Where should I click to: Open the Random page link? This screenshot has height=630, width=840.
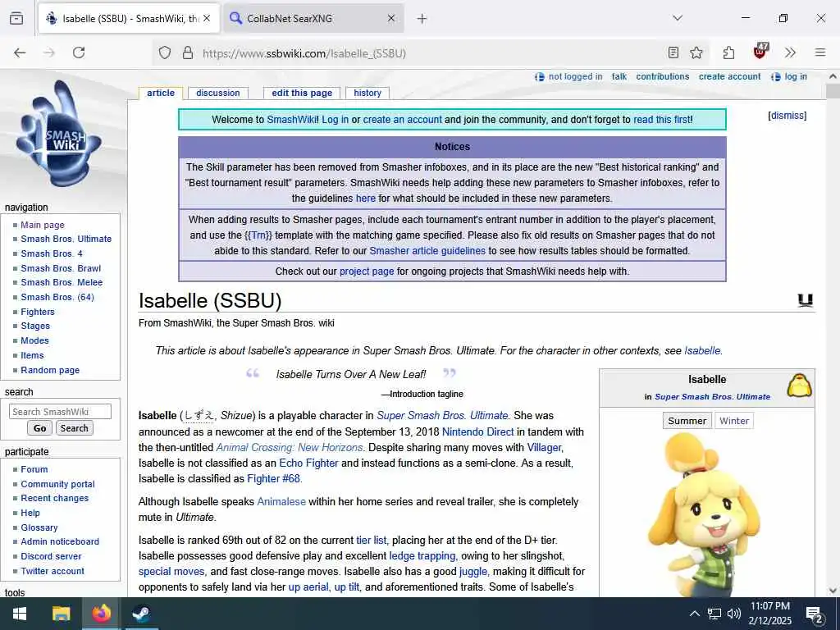pyautogui.click(x=50, y=370)
